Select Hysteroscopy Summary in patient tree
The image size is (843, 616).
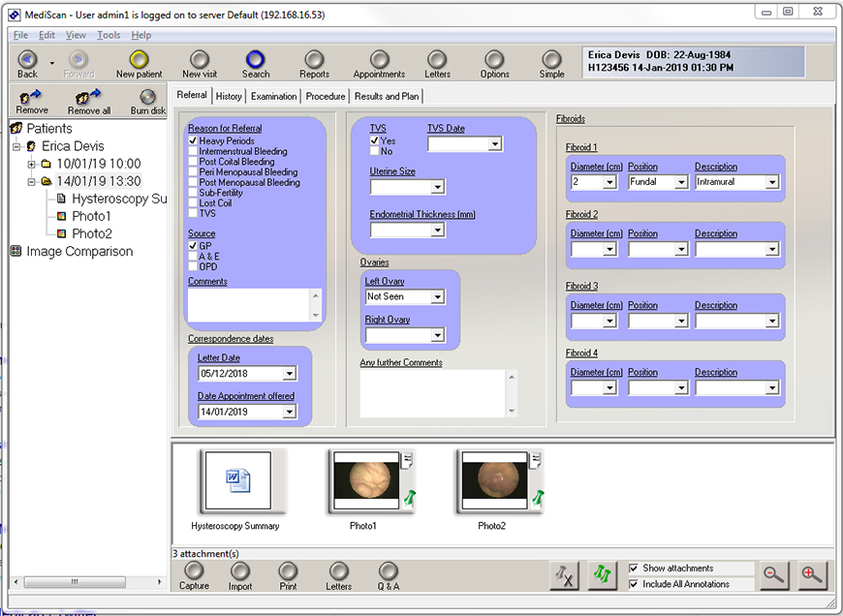(x=119, y=199)
